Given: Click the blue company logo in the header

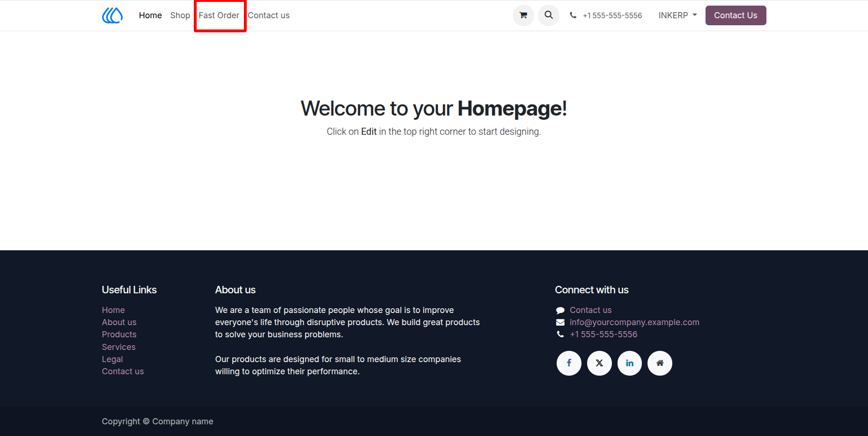Looking at the screenshot, I should pyautogui.click(x=112, y=15).
